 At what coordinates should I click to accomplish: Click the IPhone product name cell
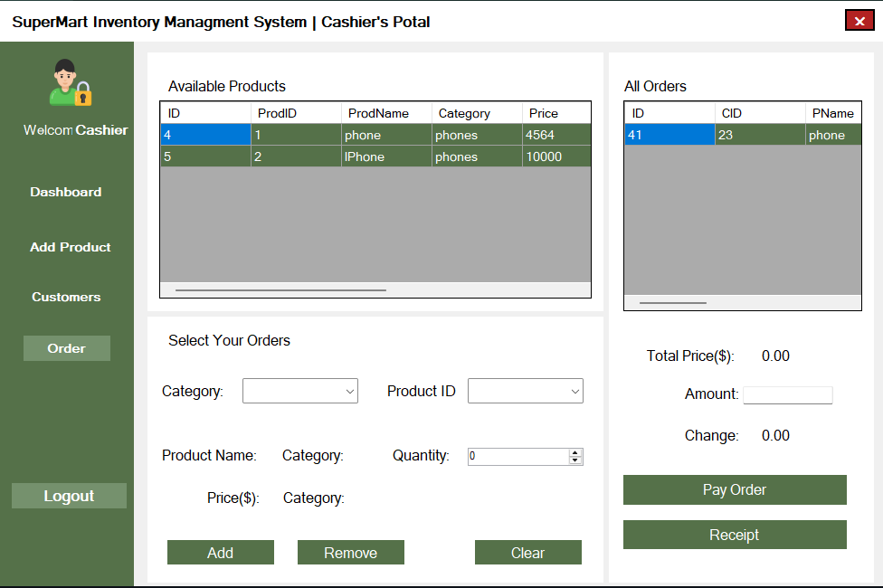(x=386, y=156)
